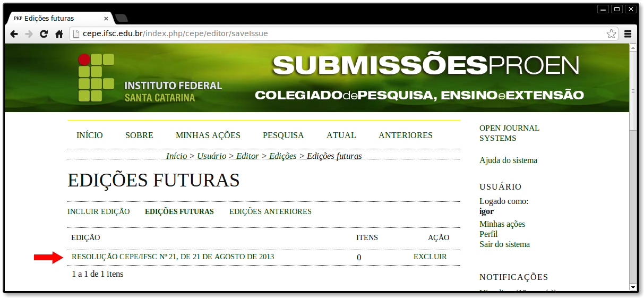Image resolution: width=644 pixels, height=298 pixels.
Task: Open the Ajuda do sistema link
Action: (x=508, y=160)
